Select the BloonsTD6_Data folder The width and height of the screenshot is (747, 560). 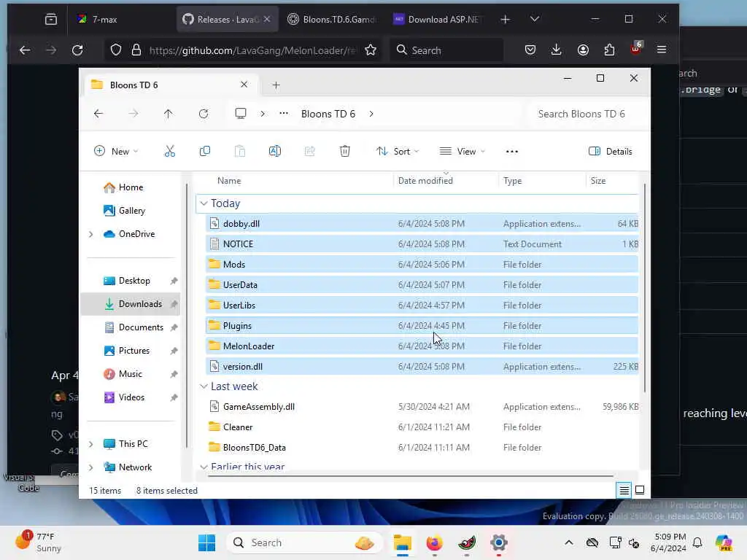(422, 448)
